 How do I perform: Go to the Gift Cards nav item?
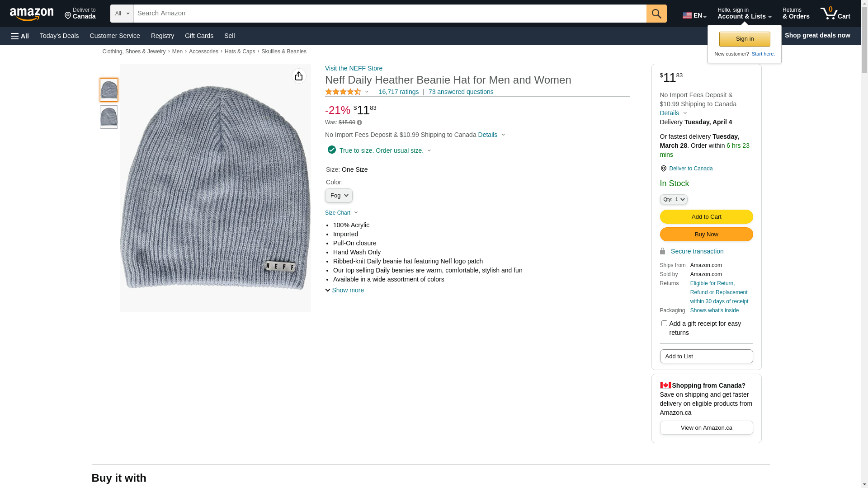click(x=199, y=36)
